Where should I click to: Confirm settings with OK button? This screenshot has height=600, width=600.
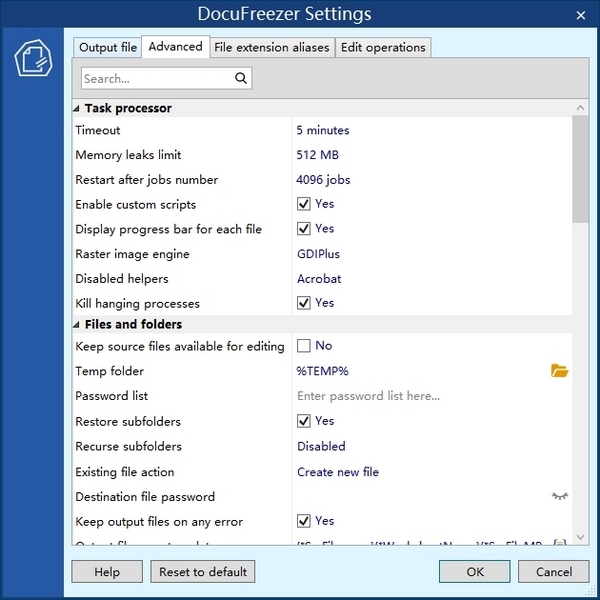[474, 572]
